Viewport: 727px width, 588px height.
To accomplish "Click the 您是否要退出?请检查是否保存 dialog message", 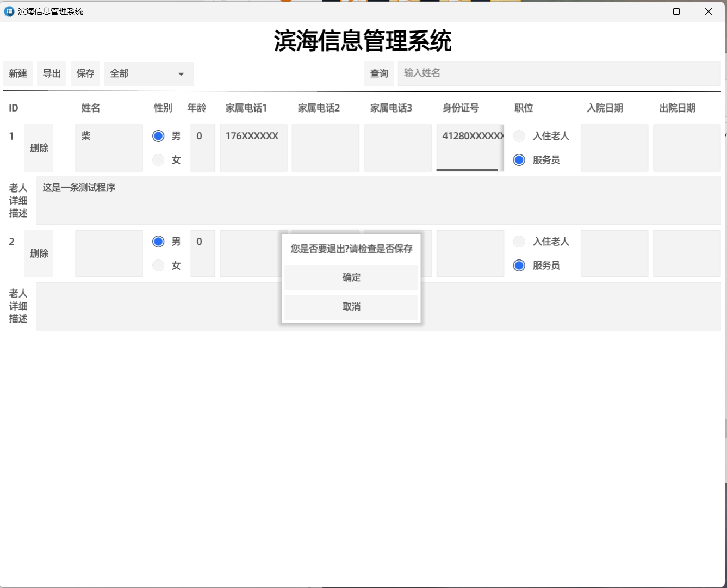I will click(351, 249).
